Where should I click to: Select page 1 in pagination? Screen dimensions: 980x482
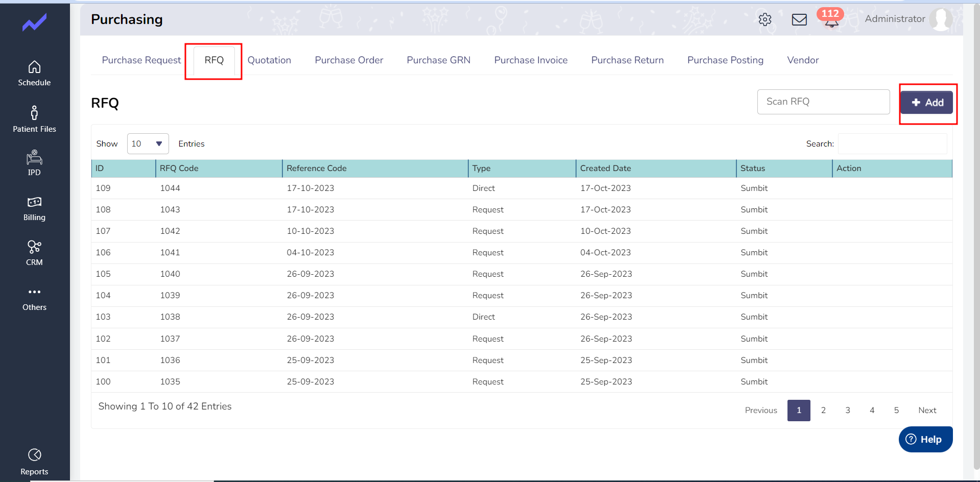[799, 411]
